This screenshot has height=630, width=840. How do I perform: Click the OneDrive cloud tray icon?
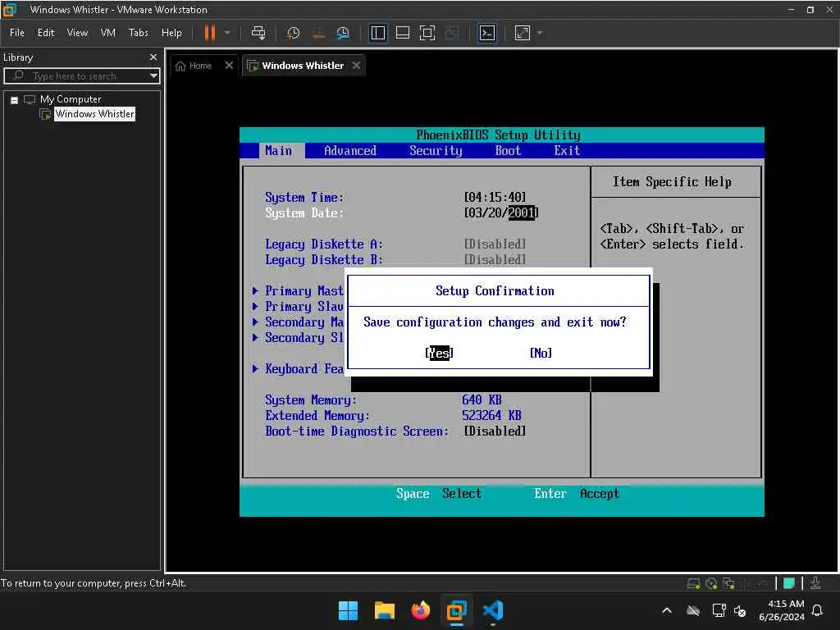[692, 610]
